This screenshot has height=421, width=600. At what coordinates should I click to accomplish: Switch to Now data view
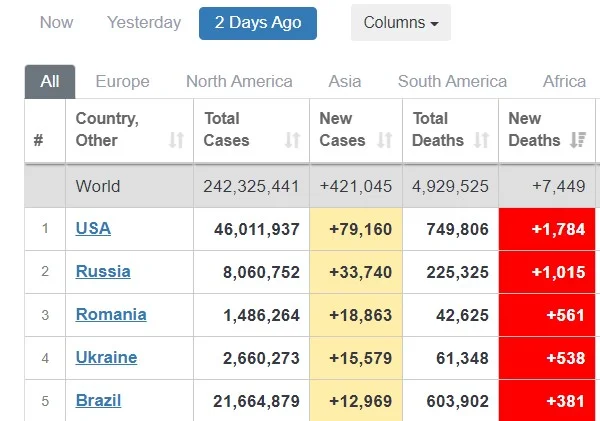click(x=56, y=22)
